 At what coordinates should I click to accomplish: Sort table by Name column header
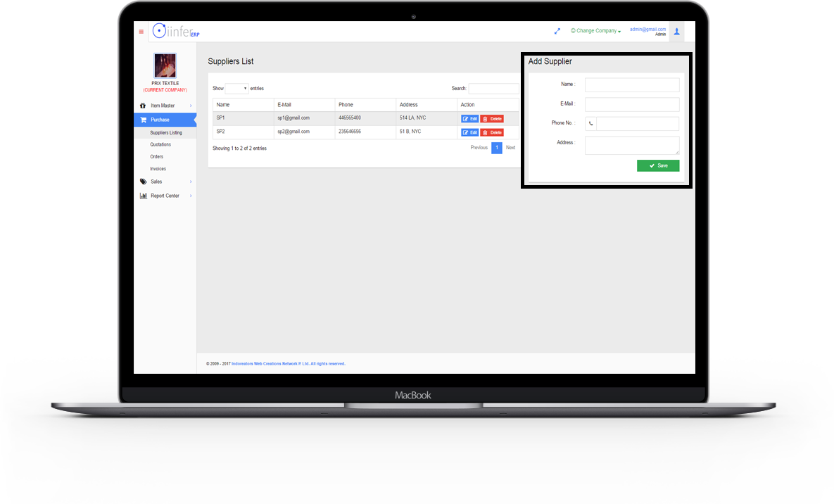point(243,105)
